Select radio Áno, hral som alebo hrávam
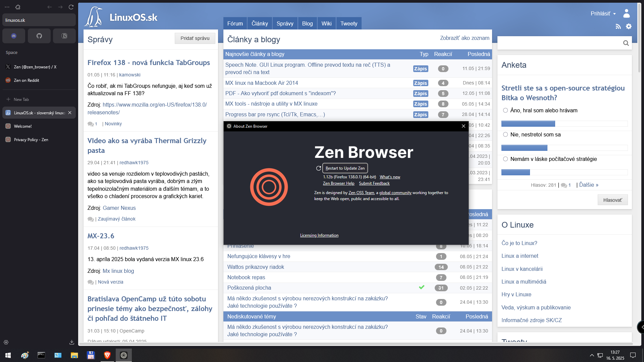Viewport: 644px width, 362px height. (x=505, y=110)
